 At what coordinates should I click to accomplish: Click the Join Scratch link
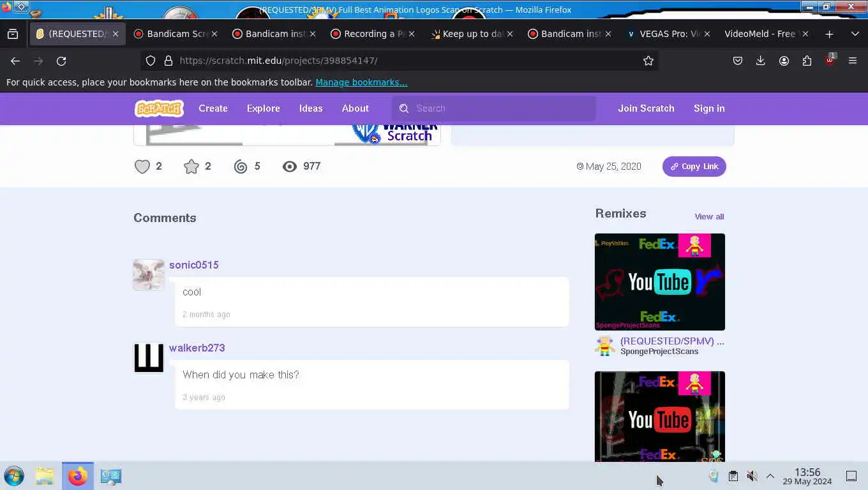click(646, 108)
